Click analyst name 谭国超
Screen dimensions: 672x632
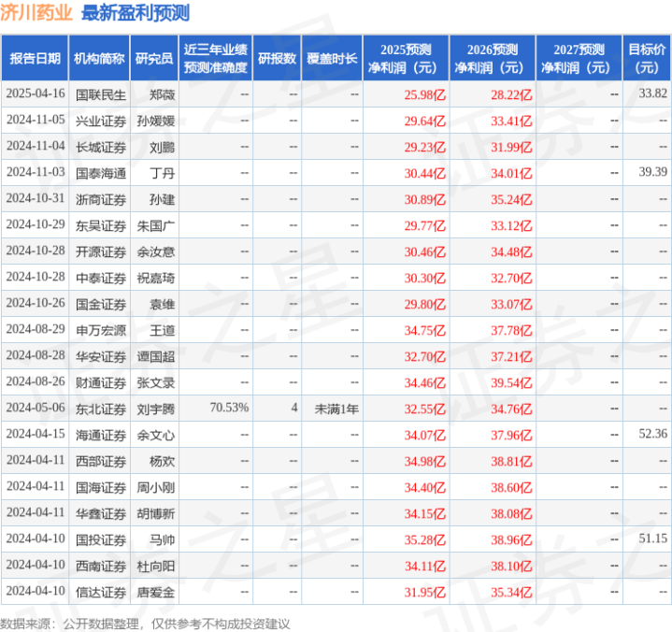(x=155, y=357)
